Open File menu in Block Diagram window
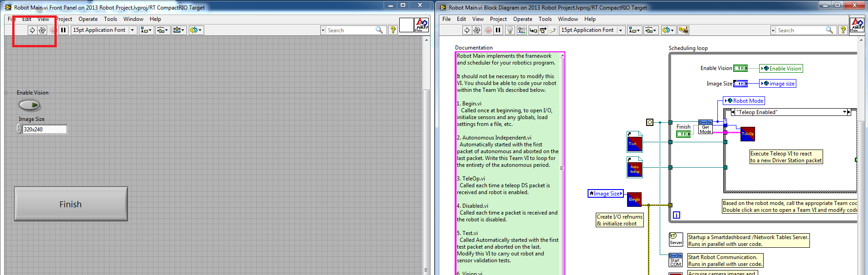 [x=446, y=19]
